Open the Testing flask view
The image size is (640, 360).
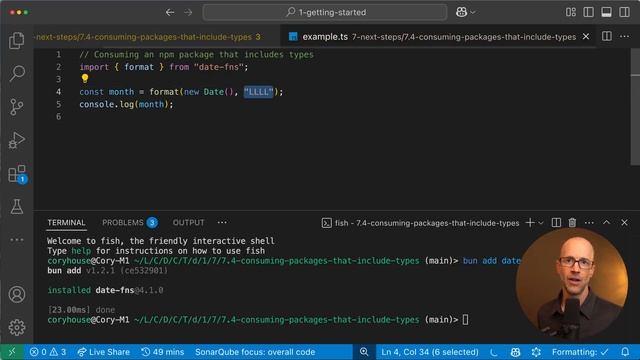click(x=17, y=207)
